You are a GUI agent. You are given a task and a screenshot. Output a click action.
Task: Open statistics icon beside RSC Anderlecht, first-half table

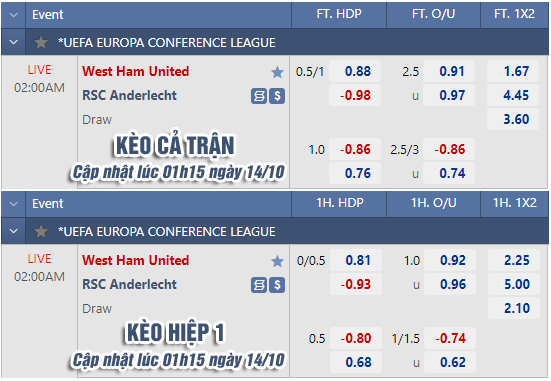[259, 285]
